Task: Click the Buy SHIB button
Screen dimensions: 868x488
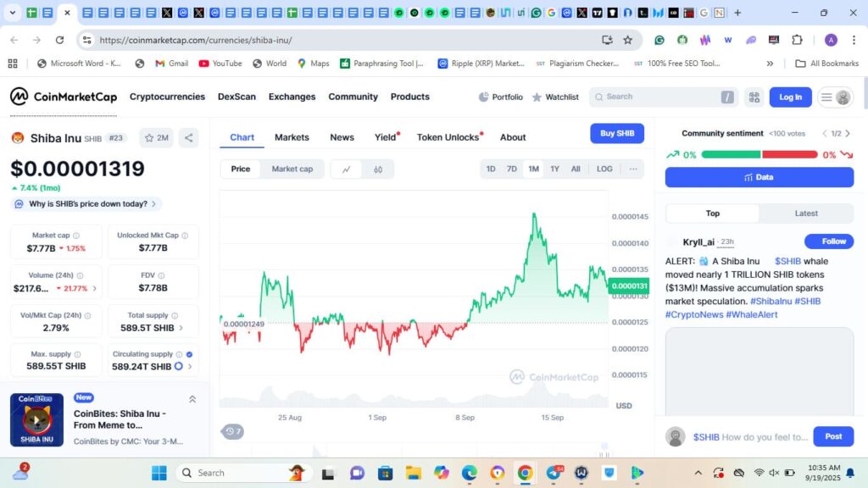Action: pos(617,133)
